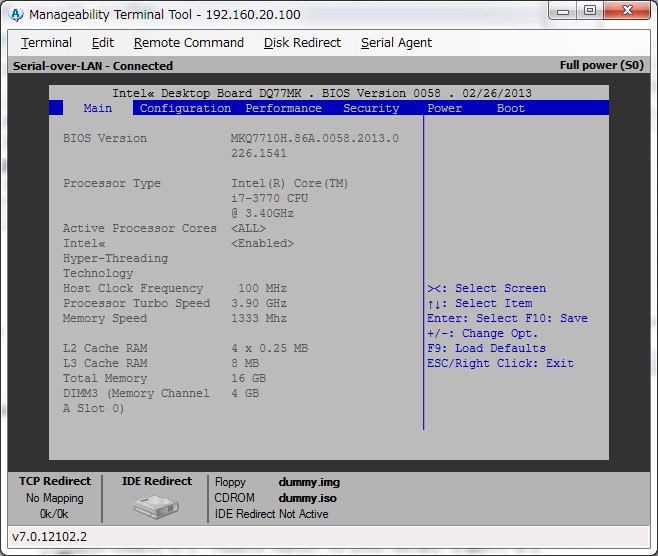Click the TCP Redirect panel header
Viewport: 658px width, 556px height.
[55, 481]
